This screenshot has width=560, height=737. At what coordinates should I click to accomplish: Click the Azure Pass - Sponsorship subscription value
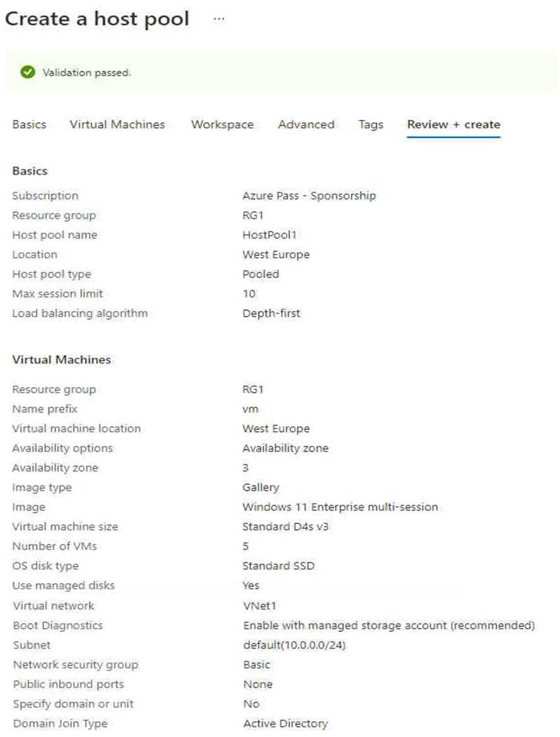(309, 196)
